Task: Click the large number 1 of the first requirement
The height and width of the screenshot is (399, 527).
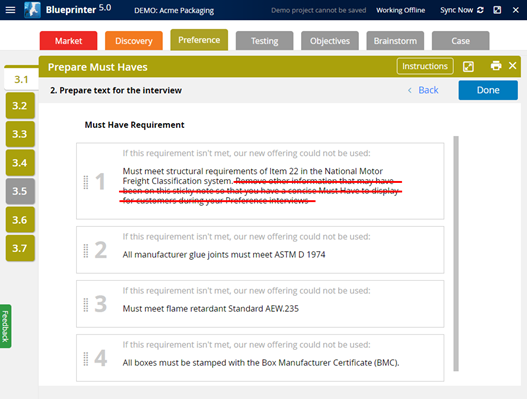Action: pos(100,182)
